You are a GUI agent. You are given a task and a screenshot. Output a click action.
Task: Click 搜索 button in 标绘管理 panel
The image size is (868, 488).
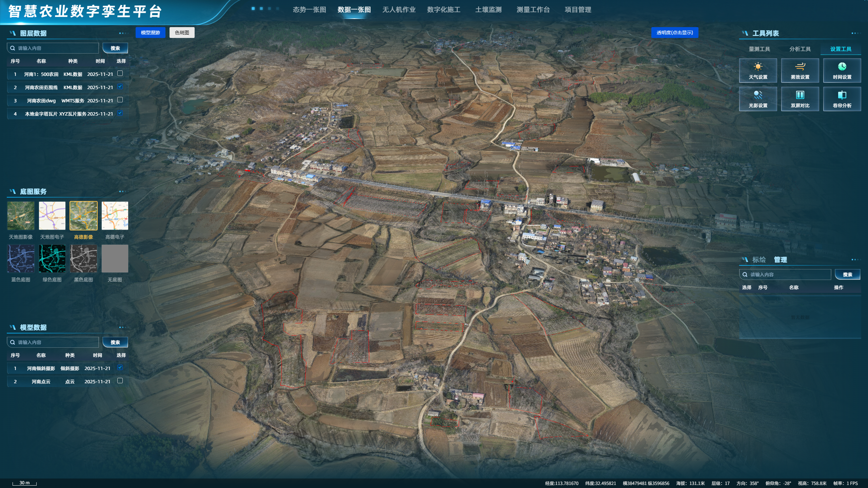click(x=847, y=274)
